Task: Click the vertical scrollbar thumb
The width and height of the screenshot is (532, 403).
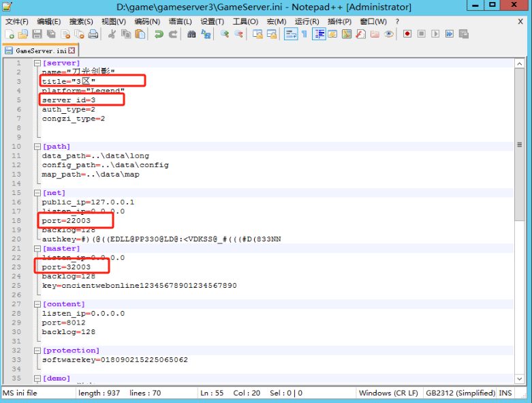Action: [x=520, y=145]
